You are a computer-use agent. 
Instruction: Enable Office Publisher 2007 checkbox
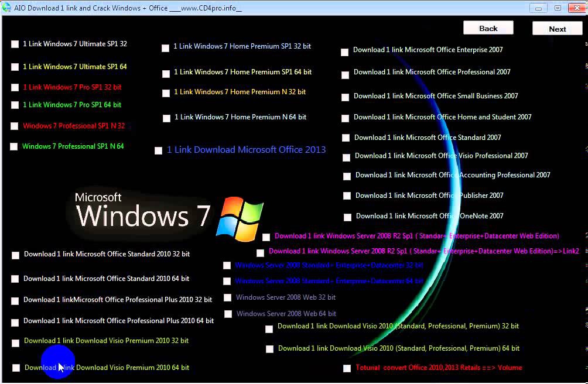[347, 196]
